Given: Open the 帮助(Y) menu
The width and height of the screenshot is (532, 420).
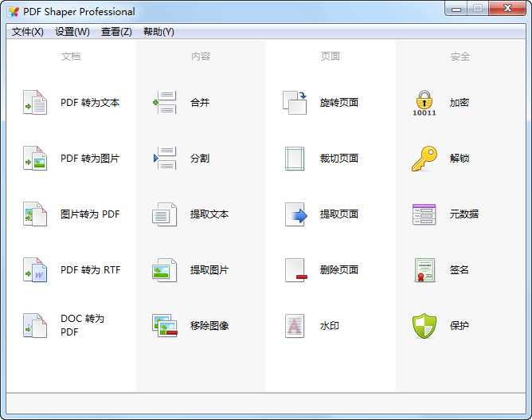Looking at the screenshot, I should click(x=158, y=32).
